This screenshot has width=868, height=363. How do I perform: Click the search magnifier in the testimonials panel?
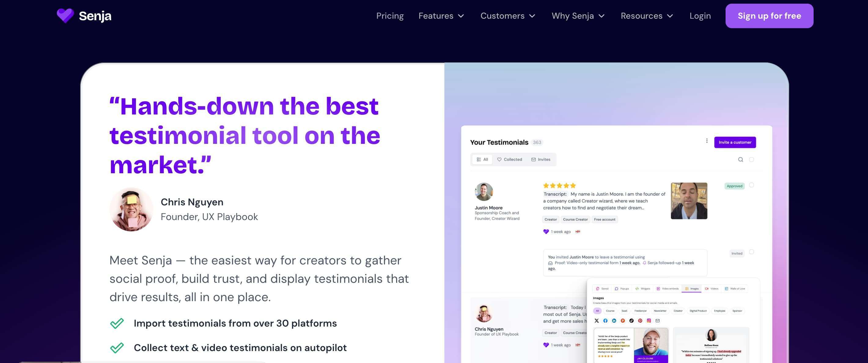coord(740,159)
